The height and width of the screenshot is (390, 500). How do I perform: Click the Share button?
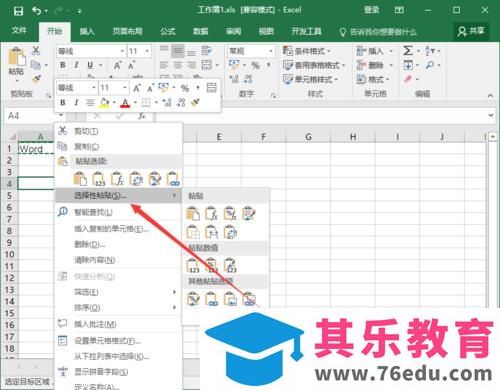click(x=471, y=31)
